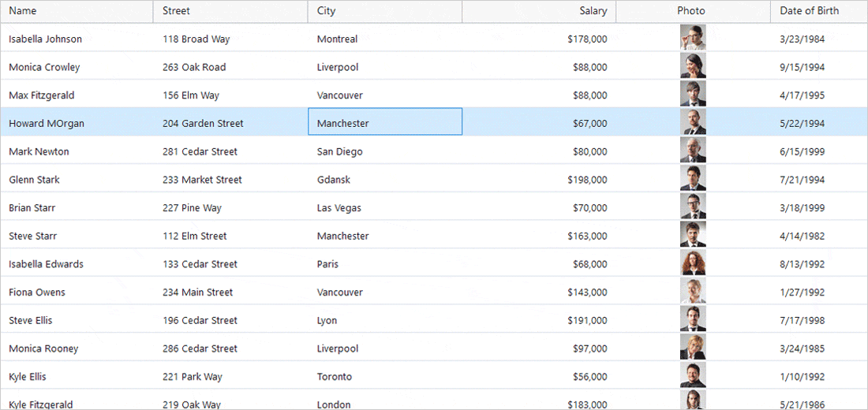Viewport: 868px width, 410px height.
Task: Select the $198,000 salary cell
Action: (x=586, y=180)
